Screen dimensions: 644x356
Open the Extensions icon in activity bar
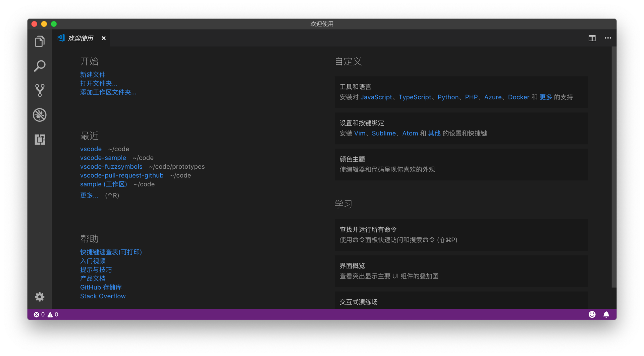coord(40,139)
